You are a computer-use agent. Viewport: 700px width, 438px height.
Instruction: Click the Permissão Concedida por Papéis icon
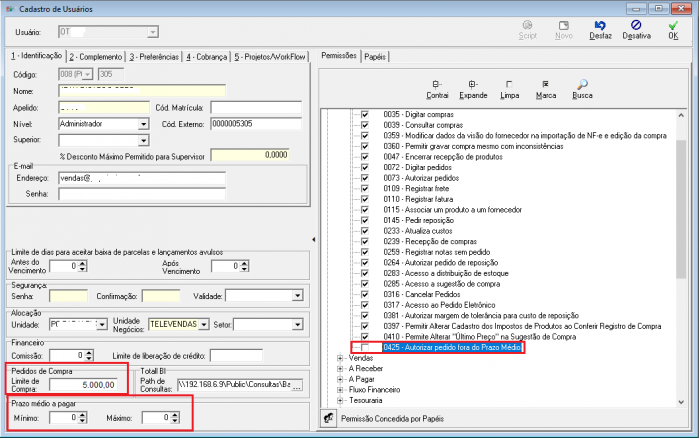[328, 415]
